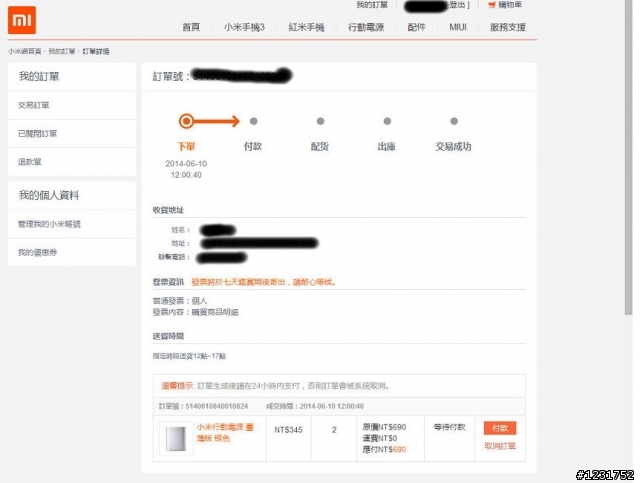Click 取消訂單 cancel order link
Image resolution: width=640 pixels, height=483 pixels.
(500, 446)
